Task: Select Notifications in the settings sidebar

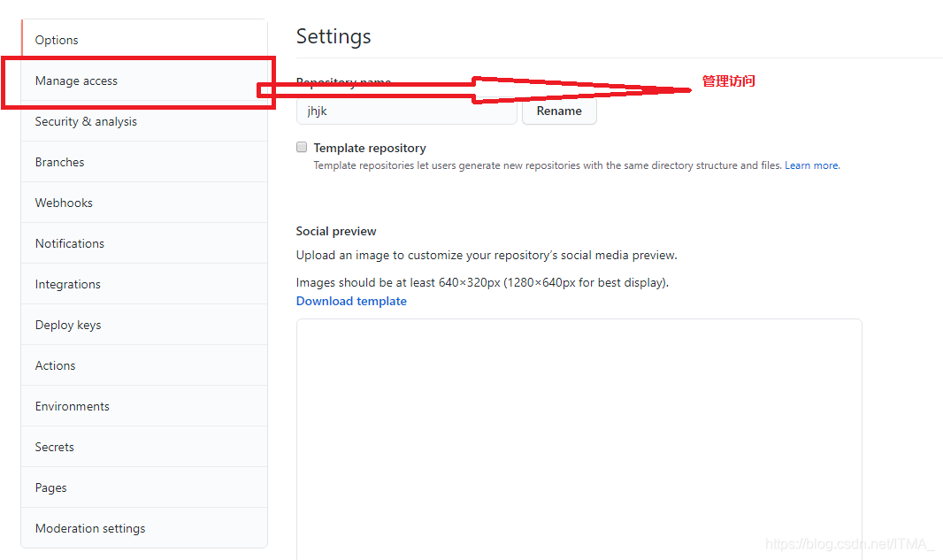Action: [x=144, y=243]
